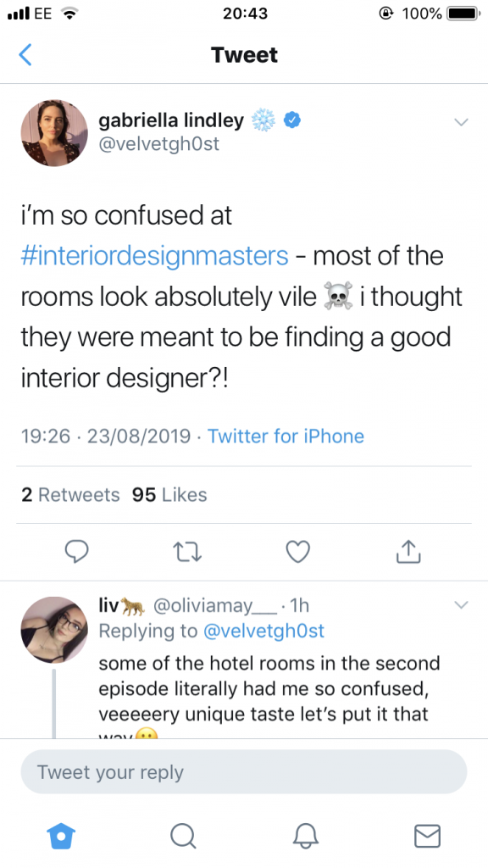
Task: Open the Search magnifier tab
Action: point(183,835)
